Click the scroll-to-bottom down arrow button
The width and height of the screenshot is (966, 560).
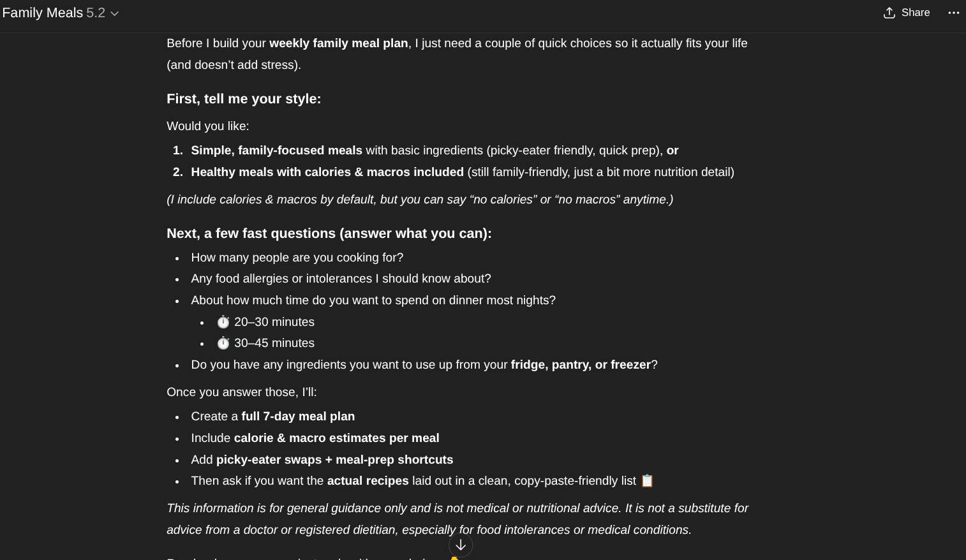461,545
